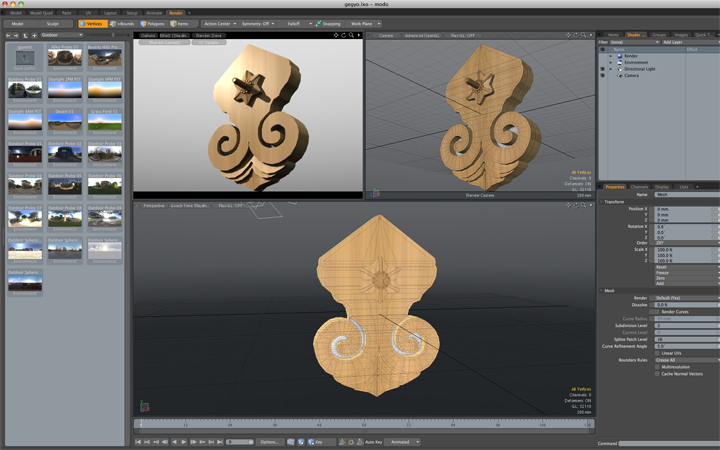Click the axis gizmo in perspective viewport
Screen dimensions: 720x450
[x=144, y=405]
